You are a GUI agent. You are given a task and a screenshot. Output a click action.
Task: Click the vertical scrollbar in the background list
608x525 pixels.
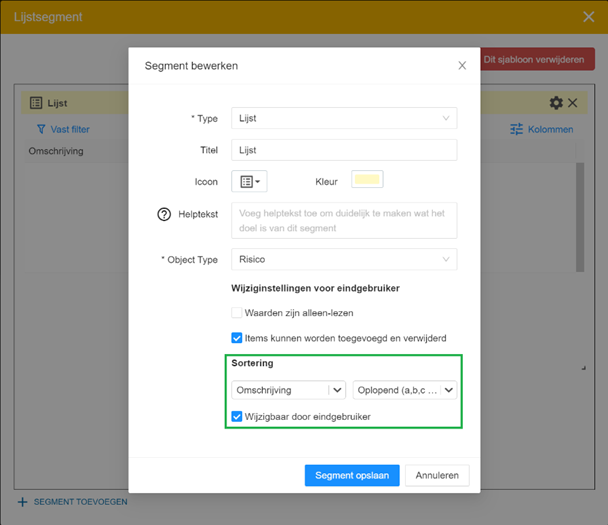pos(580,217)
